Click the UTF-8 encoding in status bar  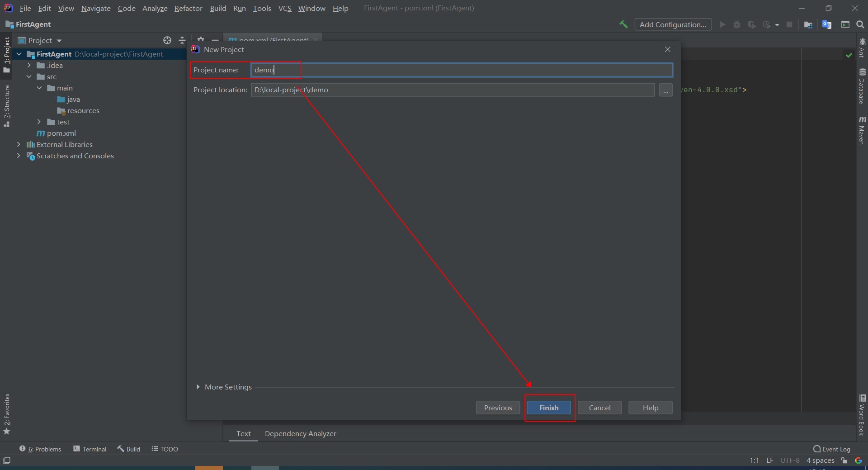pos(790,461)
